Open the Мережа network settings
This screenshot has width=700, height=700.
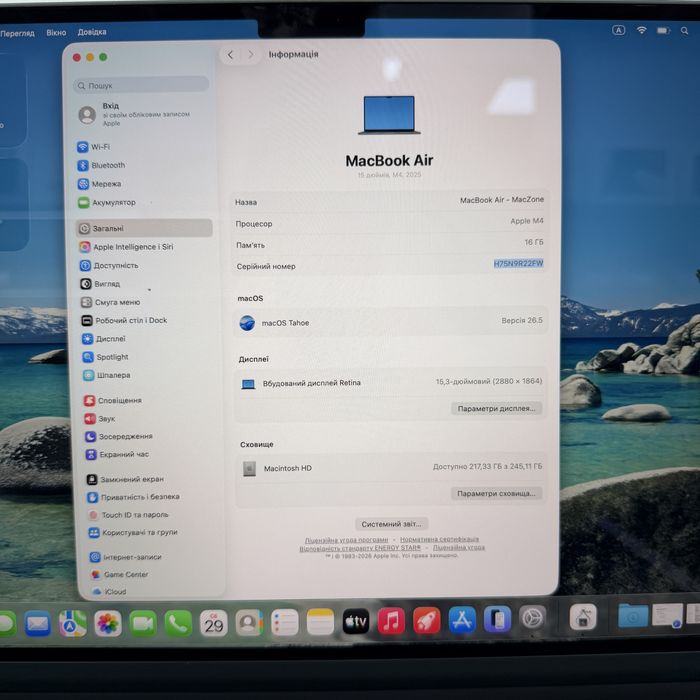click(99, 184)
